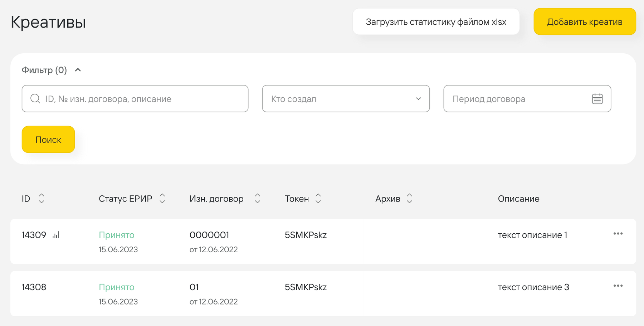
Task: Sort table by ID column arrows
Action: (x=42, y=199)
